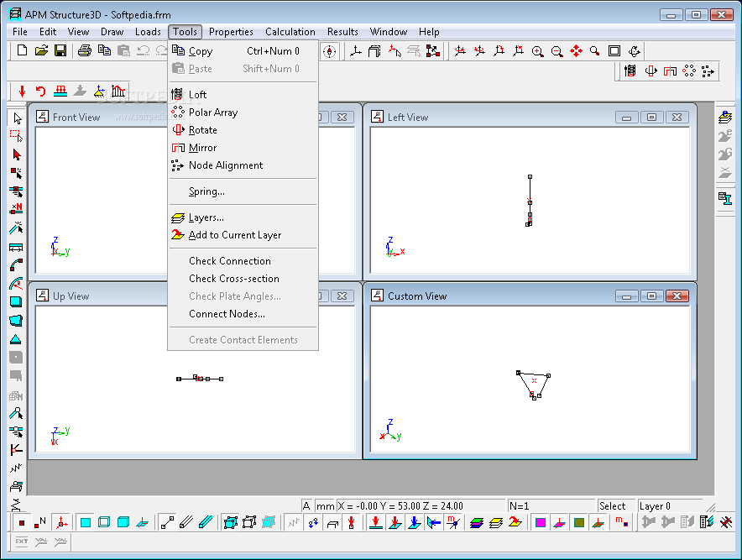The height and width of the screenshot is (560, 742).
Task: Click the Layer 0 status bar field
Action: pyautogui.click(x=669, y=506)
